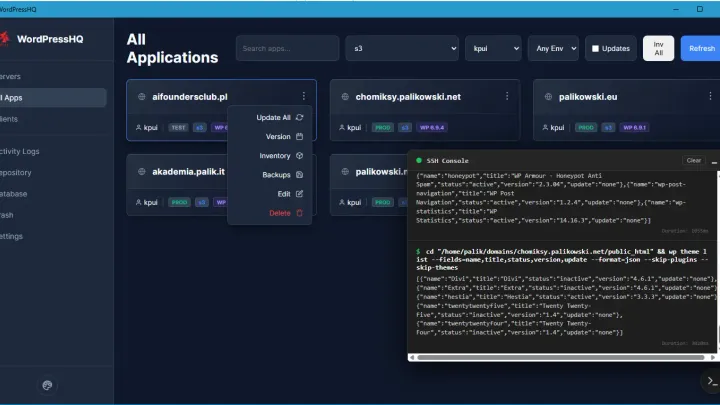Click the Delete trash icon in menu

tap(299, 213)
